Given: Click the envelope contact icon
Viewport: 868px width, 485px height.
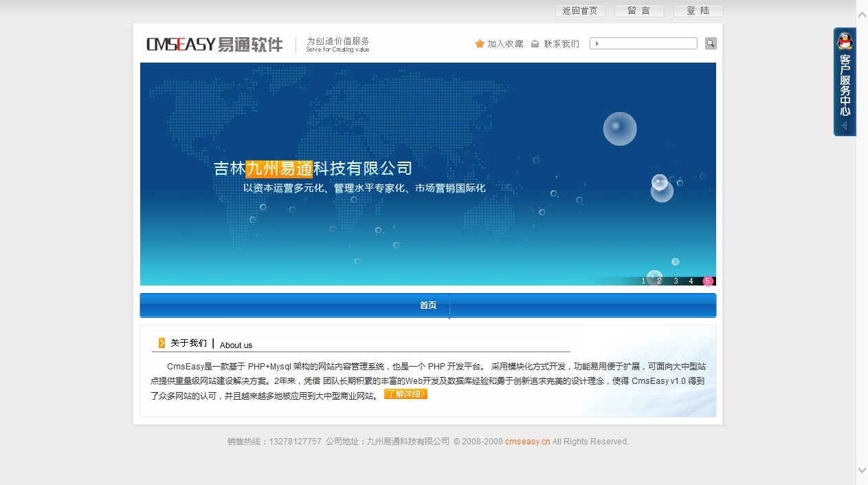Looking at the screenshot, I should point(535,44).
